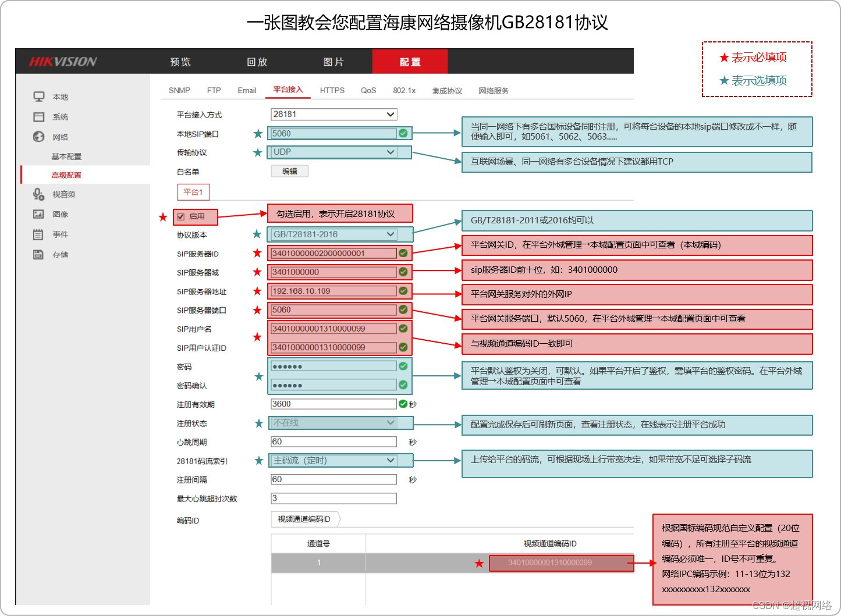Open 高级配置 in the sidebar
Screen dimensions: 841x616
66,175
